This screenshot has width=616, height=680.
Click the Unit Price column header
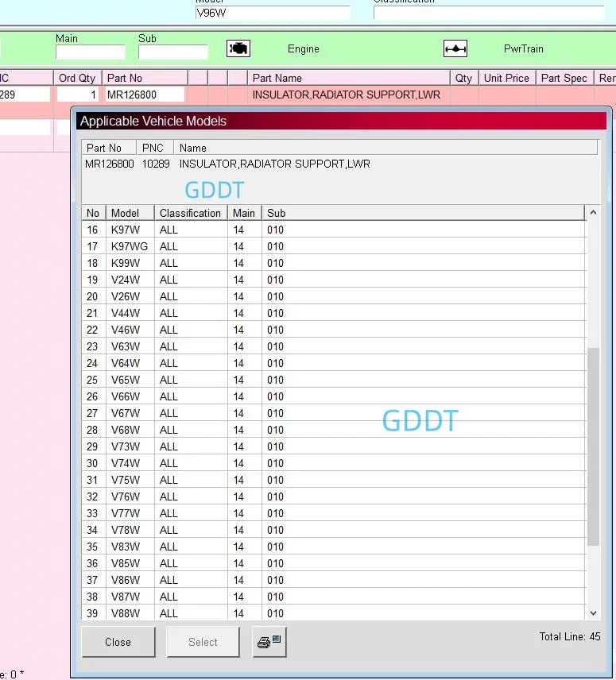[x=506, y=78]
